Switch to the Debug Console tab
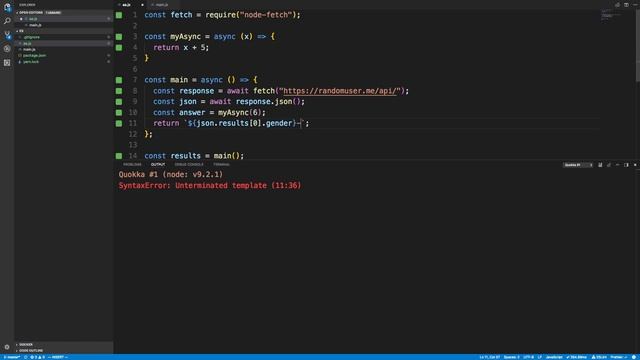This screenshot has width=640, height=360. point(189,164)
